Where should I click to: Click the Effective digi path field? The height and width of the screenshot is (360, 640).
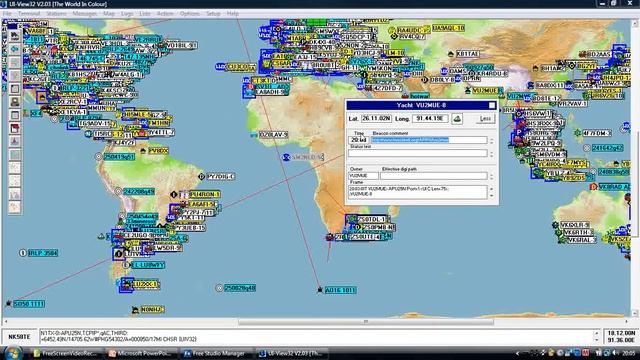point(433,176)
